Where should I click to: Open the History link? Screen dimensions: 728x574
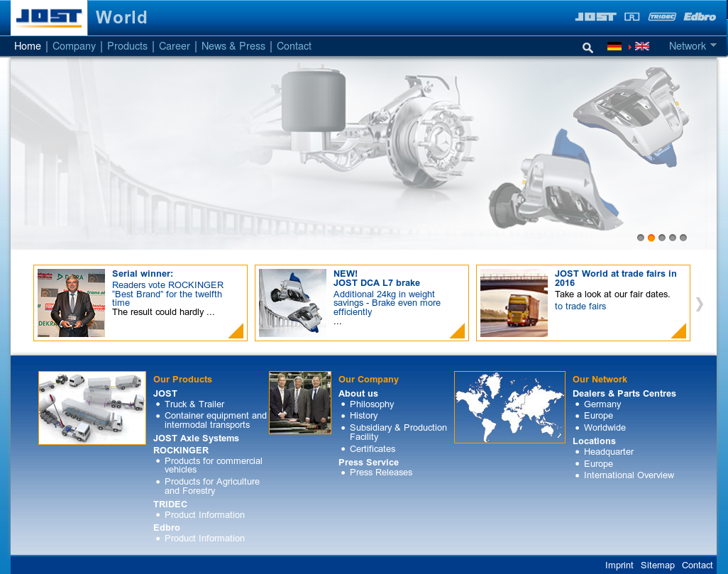(363, 416)
